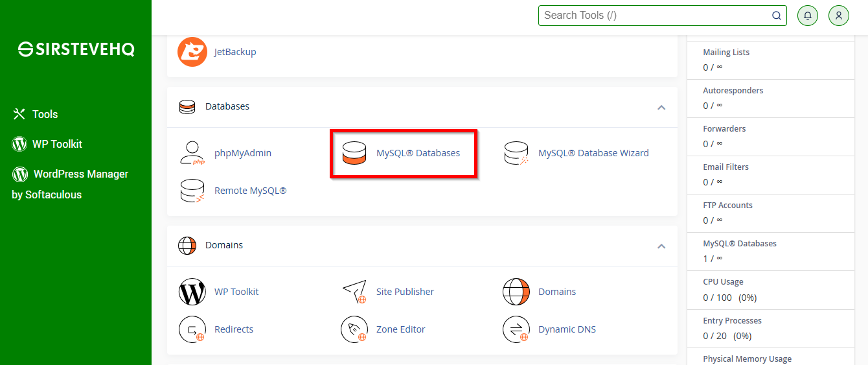The height and width of the screenshot is (365, 868).
Task: Click the MySQL® Databases statistic label
Action: (x=740, y=244)
